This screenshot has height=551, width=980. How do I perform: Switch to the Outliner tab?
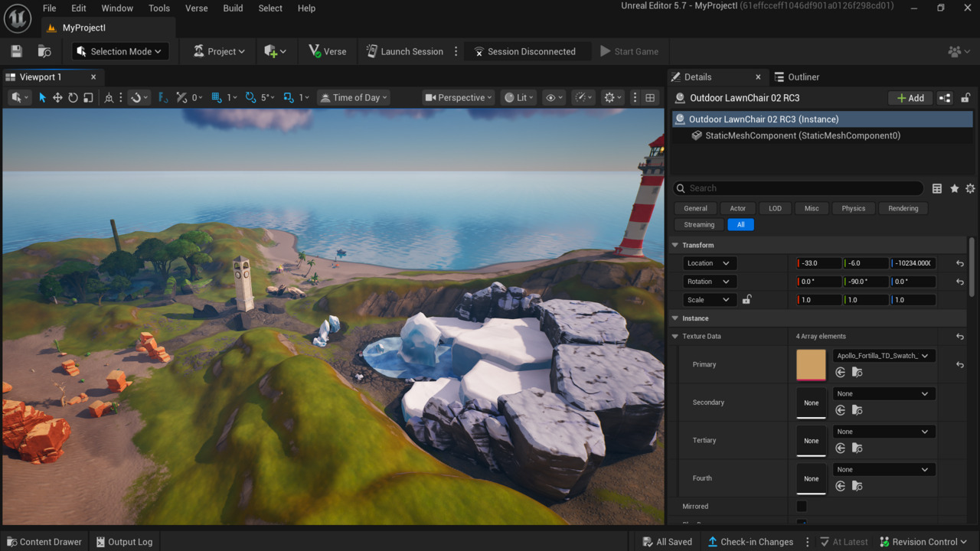pos(797,77)
